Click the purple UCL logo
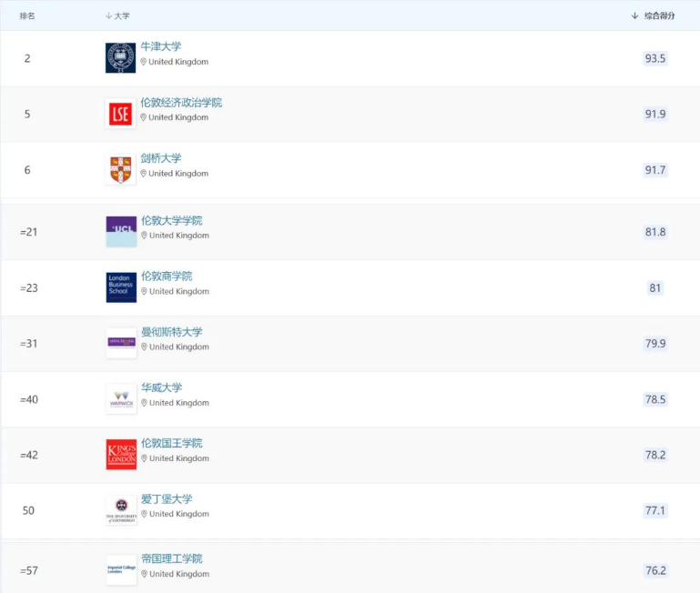The image size is (700, 593). tap(121, 232)
